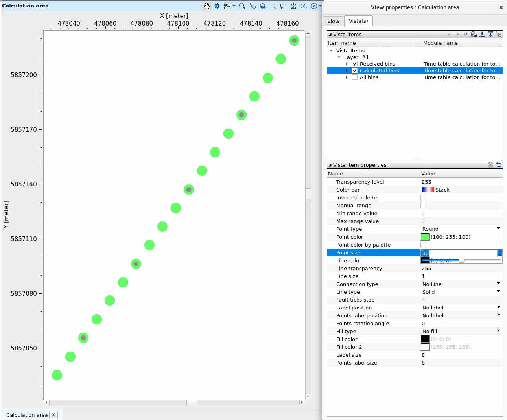Click the database icon in Vista items header

474,35
